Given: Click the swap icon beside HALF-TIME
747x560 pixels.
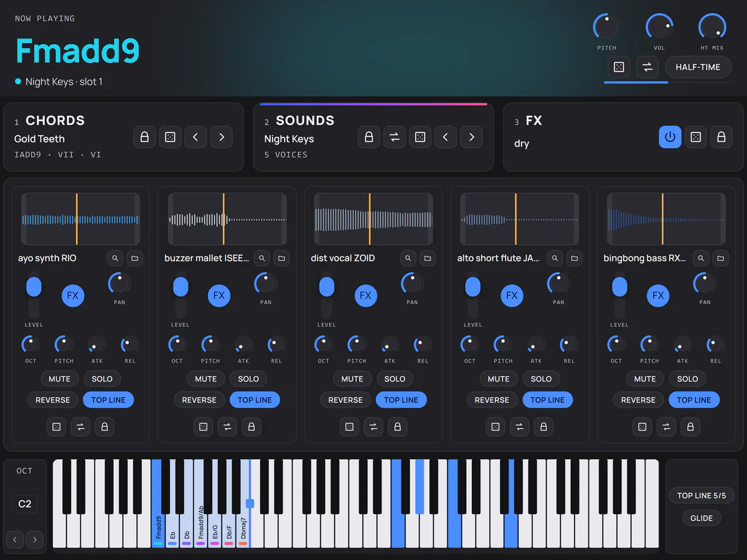Looking at the screenshot, I should click(647, 67).
